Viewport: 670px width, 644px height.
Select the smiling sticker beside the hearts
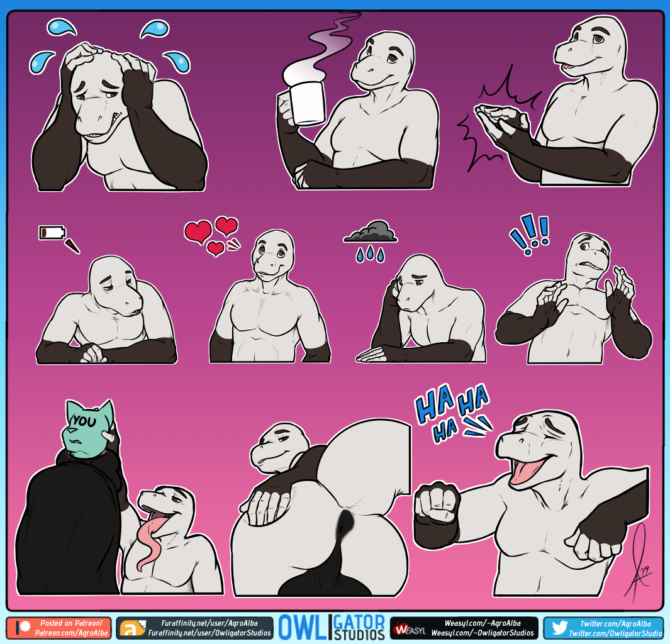(x=270, y=297)
